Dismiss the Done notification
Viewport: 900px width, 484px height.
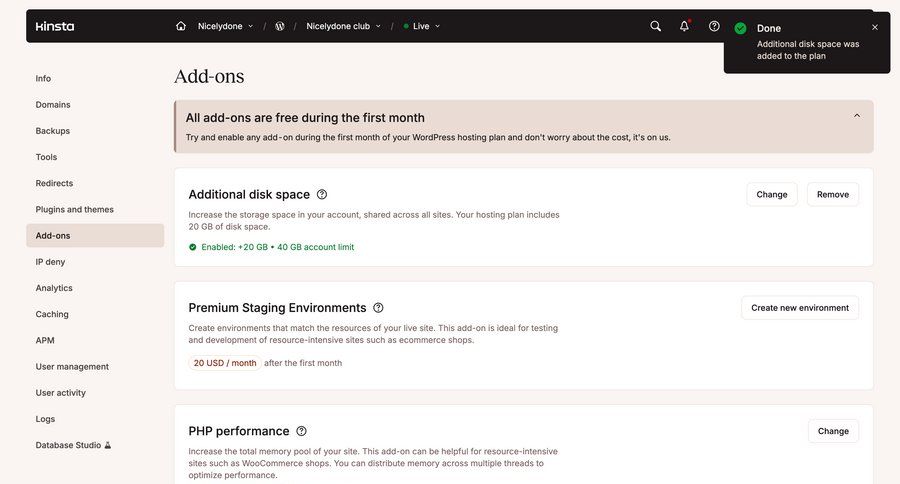point(875,27)
